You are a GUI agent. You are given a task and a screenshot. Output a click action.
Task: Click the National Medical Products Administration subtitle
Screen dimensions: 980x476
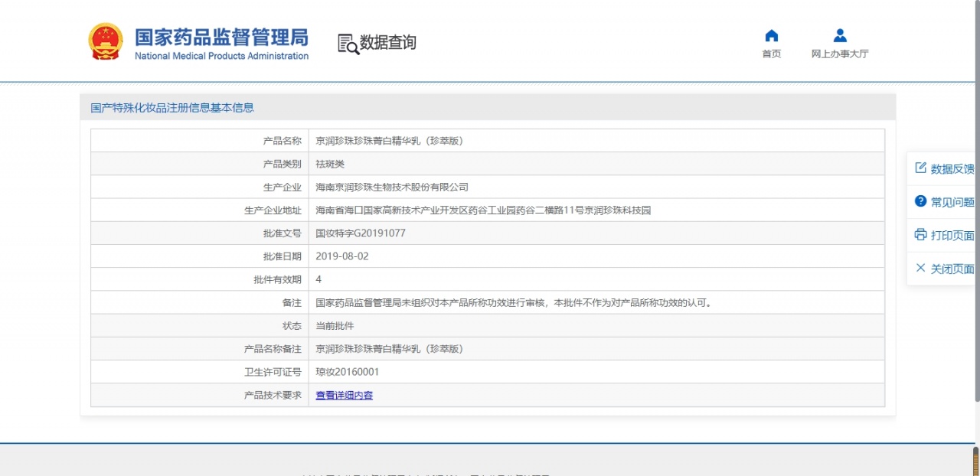pos(221,56)
